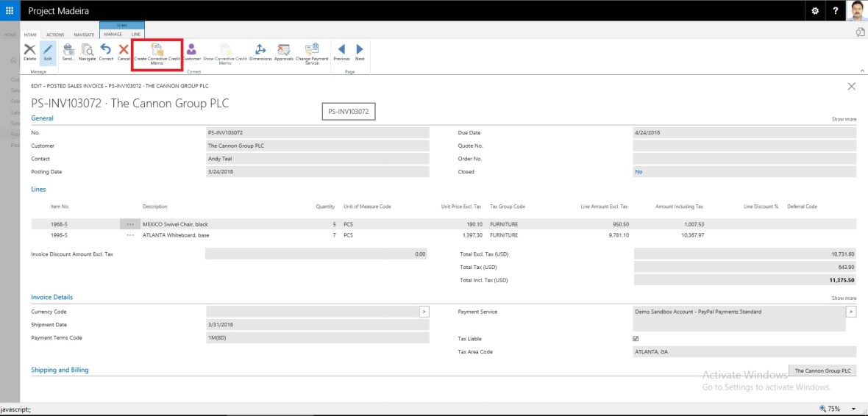The height and width of the screenshot is (416, 868).
Task: Open the 75% zoom level dropdown
Action: coord(853,409)
